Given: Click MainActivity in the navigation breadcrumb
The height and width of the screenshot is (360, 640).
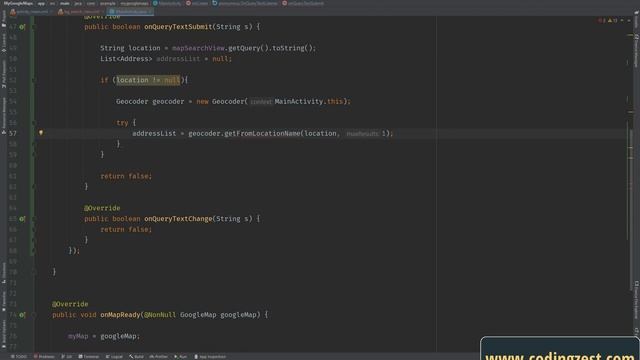Looking at the screenshot, I should (x=167, y=3).
